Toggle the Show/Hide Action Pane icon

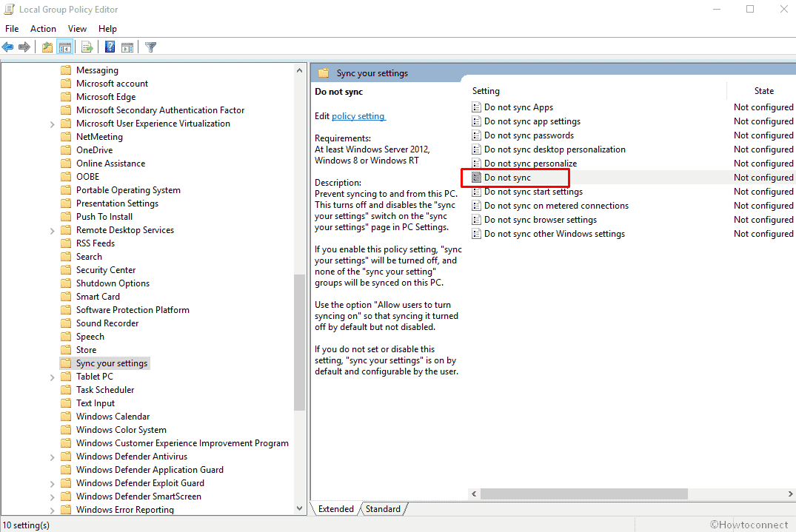(x=127, y=47)
